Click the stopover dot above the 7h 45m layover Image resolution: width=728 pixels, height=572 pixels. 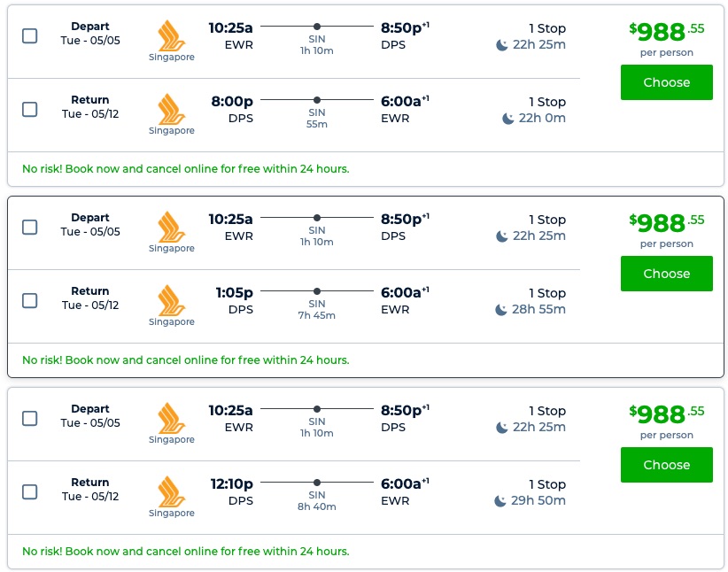(x=317, y=291)
